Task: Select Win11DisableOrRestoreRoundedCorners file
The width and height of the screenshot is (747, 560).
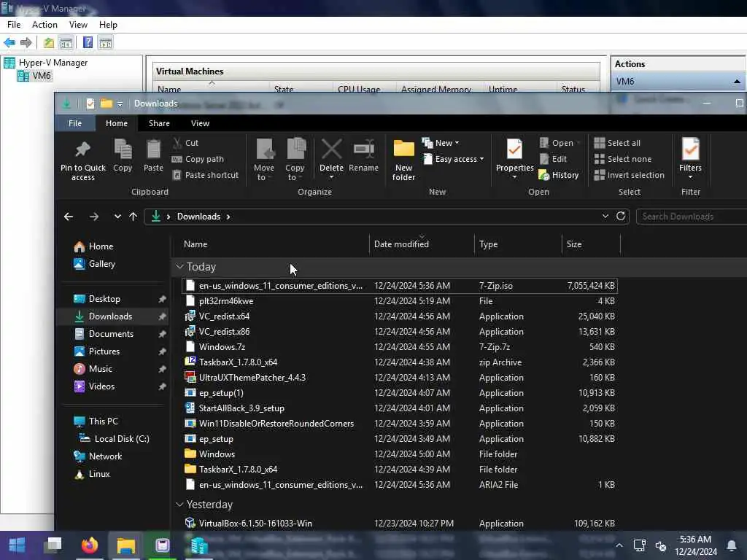Action: point(399,424)
